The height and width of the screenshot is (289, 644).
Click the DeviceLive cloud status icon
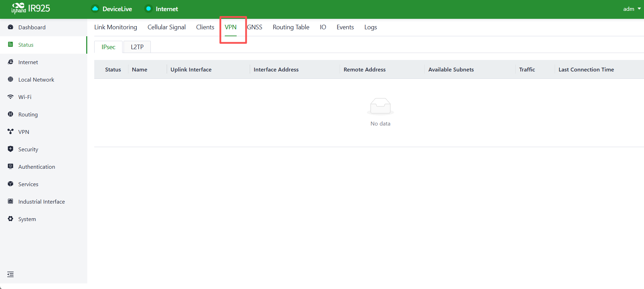coord(95,9)
